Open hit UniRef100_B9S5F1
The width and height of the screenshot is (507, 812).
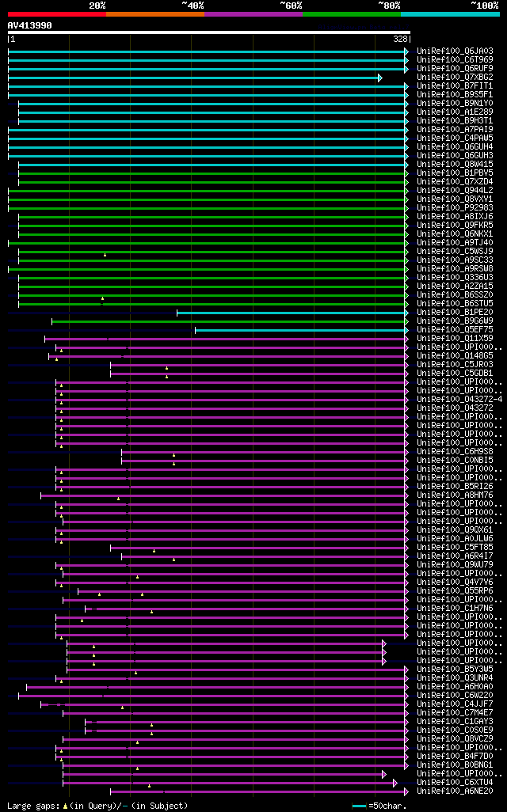[x=455, y=95]
